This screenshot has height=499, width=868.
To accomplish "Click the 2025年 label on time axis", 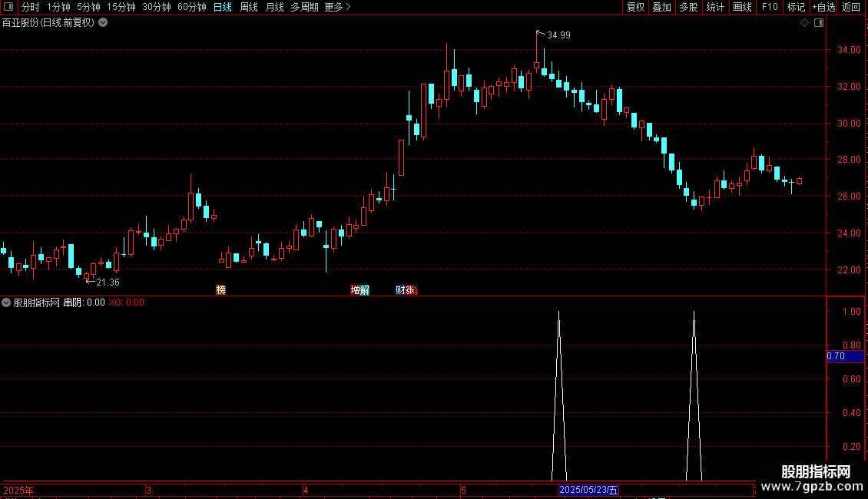I will point(18,490).
